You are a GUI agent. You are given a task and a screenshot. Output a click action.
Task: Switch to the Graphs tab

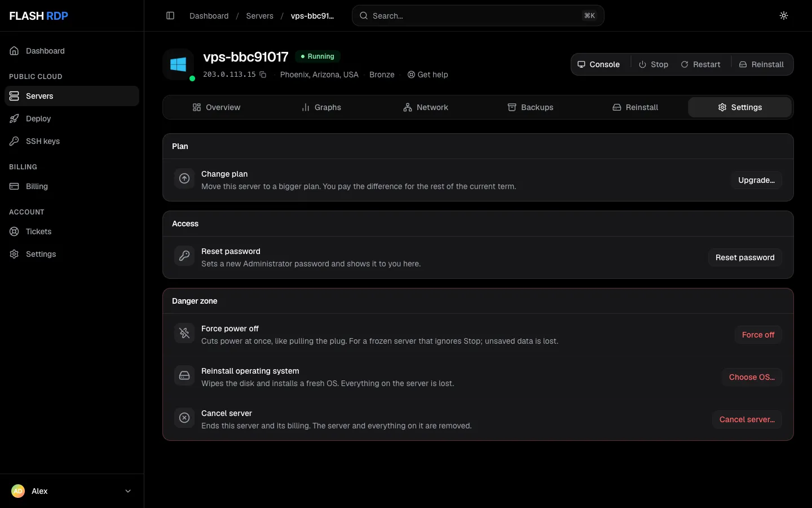tap(321, 107)
